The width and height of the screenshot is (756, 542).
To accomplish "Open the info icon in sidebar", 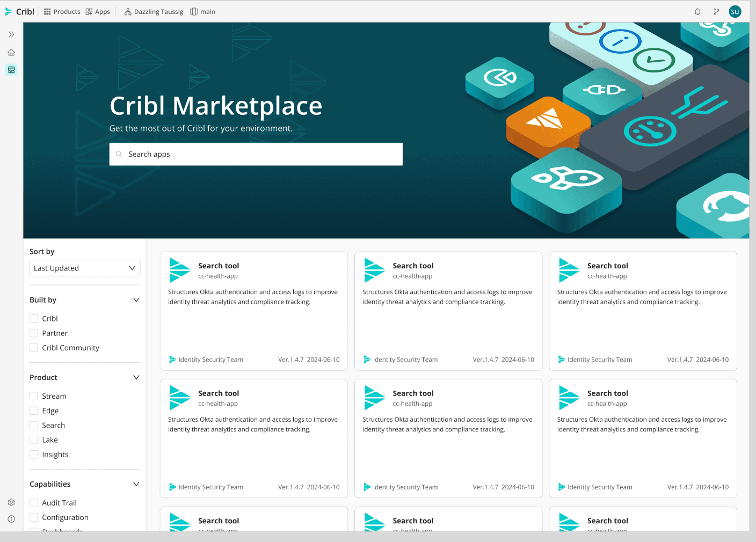I will tap(11, 519).
